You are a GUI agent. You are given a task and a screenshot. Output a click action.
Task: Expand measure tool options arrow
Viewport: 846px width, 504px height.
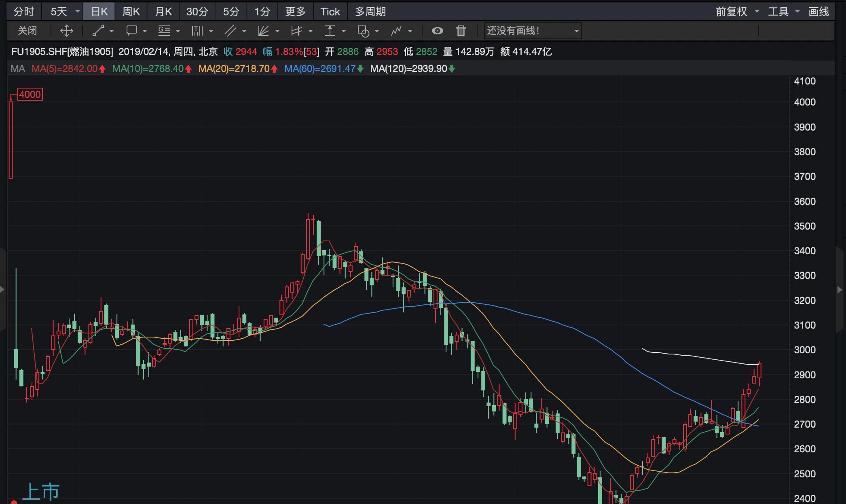click(x=344, y=31)
